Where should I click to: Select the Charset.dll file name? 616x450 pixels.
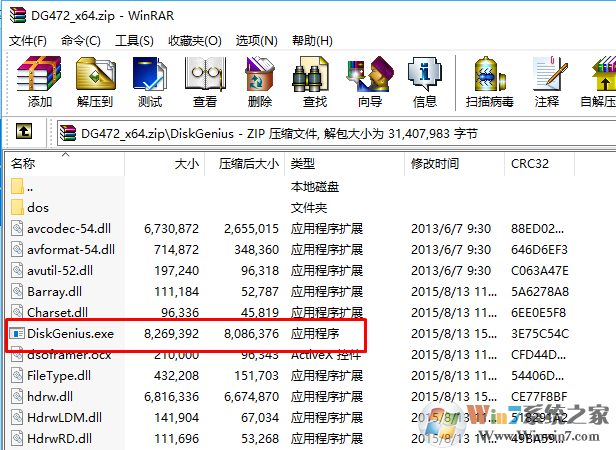click(57, 312)
